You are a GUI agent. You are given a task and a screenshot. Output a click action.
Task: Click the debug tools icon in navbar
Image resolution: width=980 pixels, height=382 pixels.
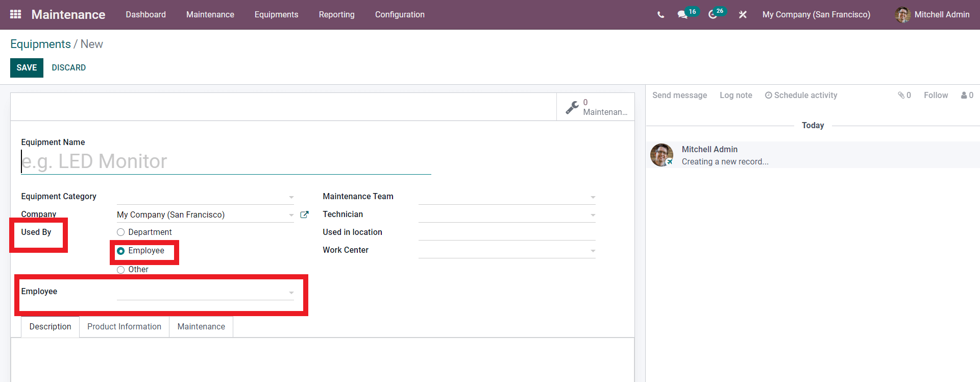click(x=743, y=15)
